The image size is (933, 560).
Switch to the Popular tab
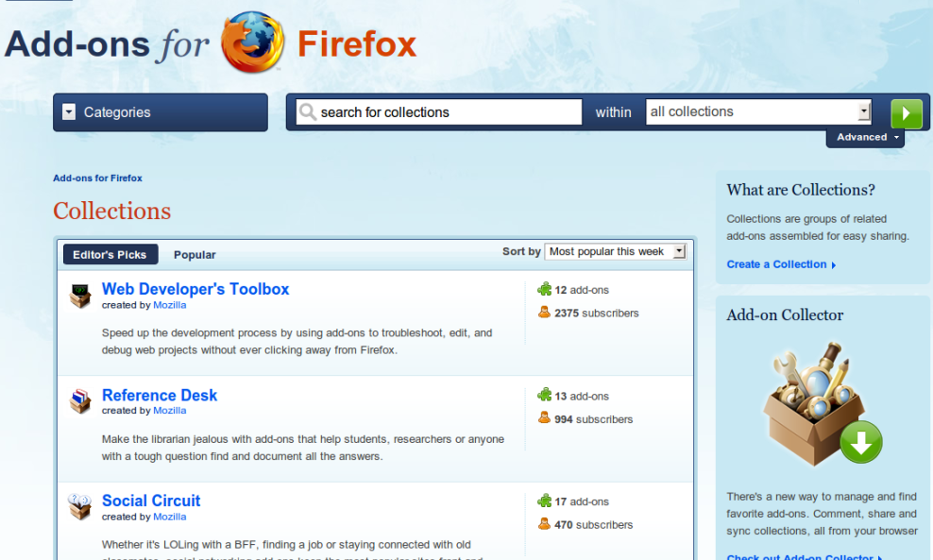pyautogui.click(x=195, y=255)
